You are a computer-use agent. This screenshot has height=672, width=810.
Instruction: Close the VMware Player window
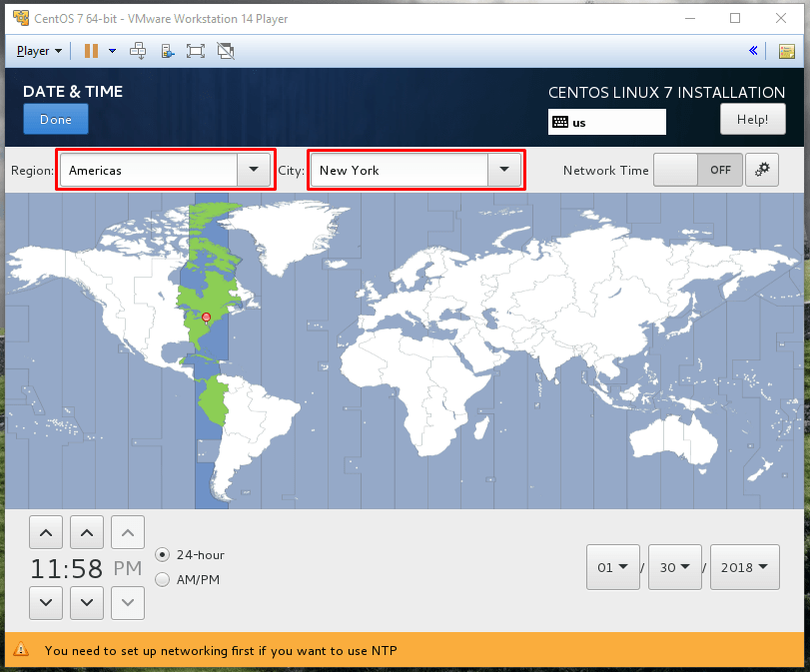click(781, 18)
